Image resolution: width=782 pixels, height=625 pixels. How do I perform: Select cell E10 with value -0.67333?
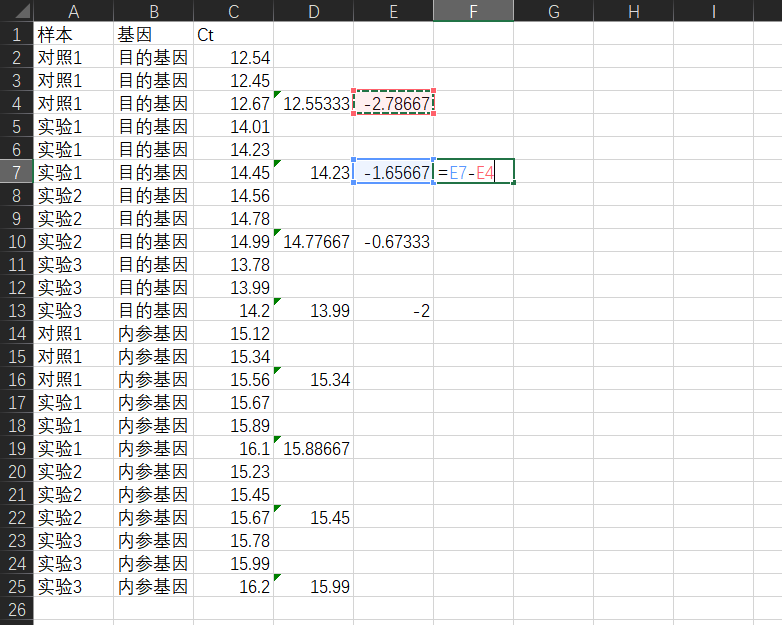pyautogui.click(x=393, y=241)
